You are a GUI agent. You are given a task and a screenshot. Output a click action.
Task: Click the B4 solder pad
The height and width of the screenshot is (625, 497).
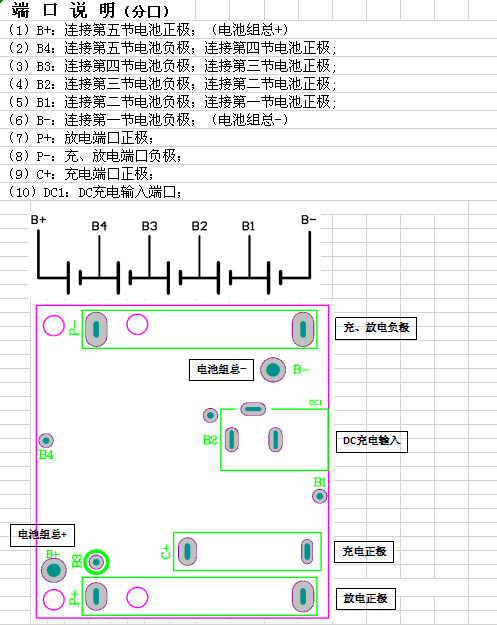click(x=46, y=440)
